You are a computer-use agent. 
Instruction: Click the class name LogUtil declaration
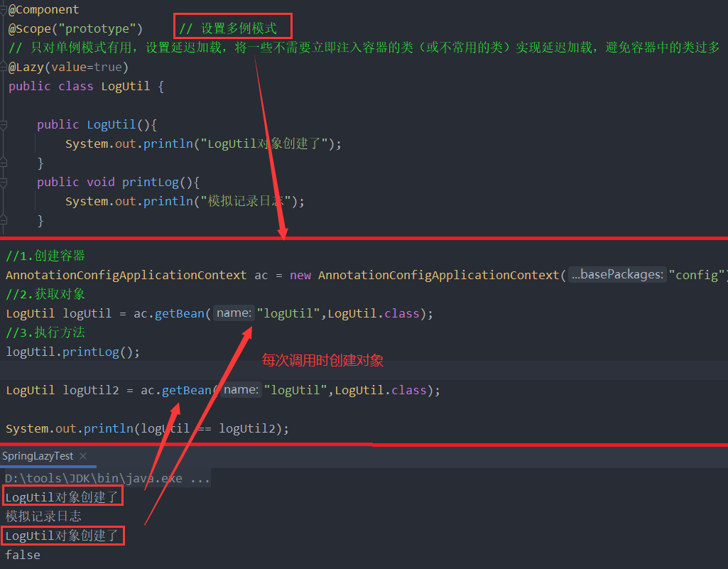click(x=125, y=87)
